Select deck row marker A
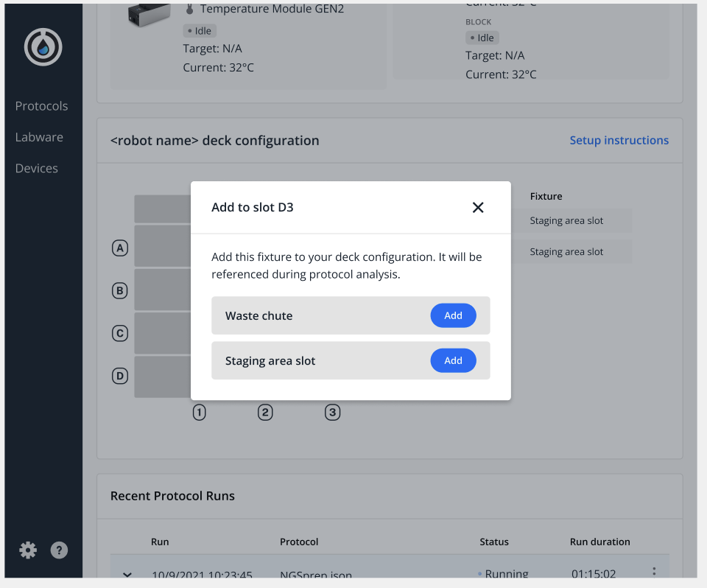The width and height of the screenshot is (707, 588). [x=120, y=248]
